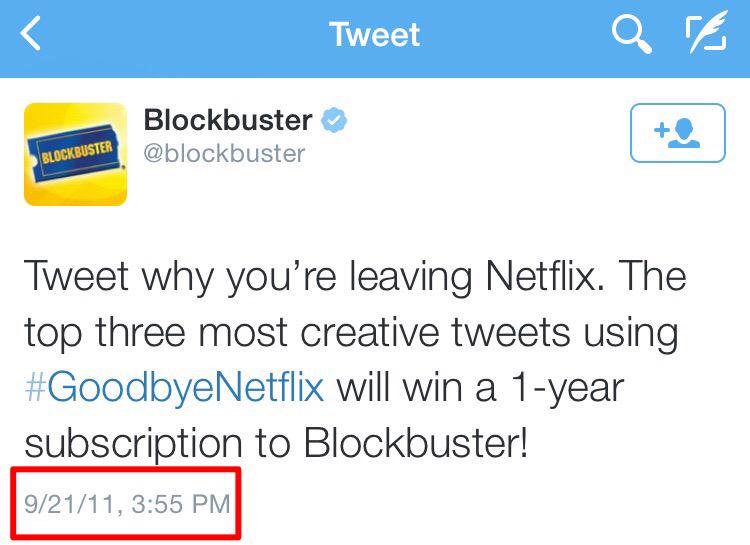Click the 9/21/11 date in the timestamp
Viewport: 750px width, 545px height.
coord(70,504)
